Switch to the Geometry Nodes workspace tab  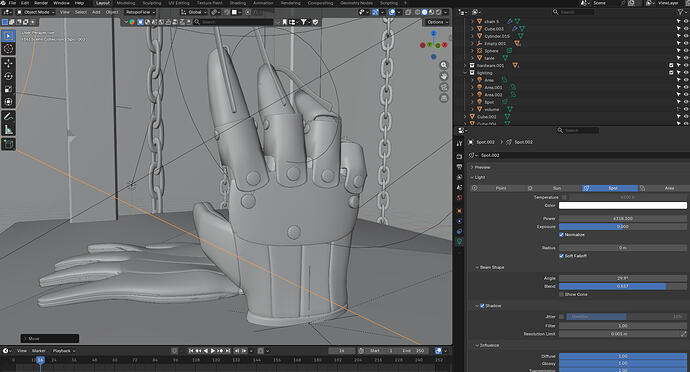[356, 3]
